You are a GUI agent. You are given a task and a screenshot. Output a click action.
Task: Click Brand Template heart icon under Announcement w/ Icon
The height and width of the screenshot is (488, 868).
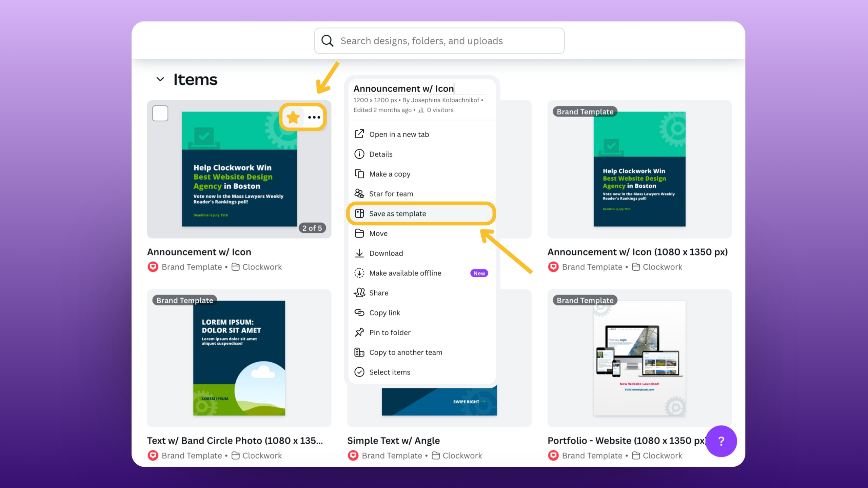coord(153,267)
